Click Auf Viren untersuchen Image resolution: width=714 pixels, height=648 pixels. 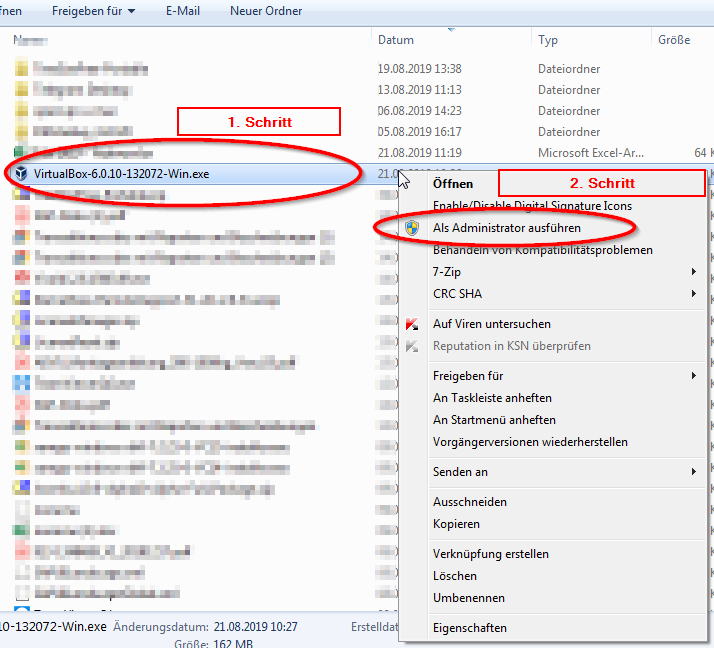492,324
